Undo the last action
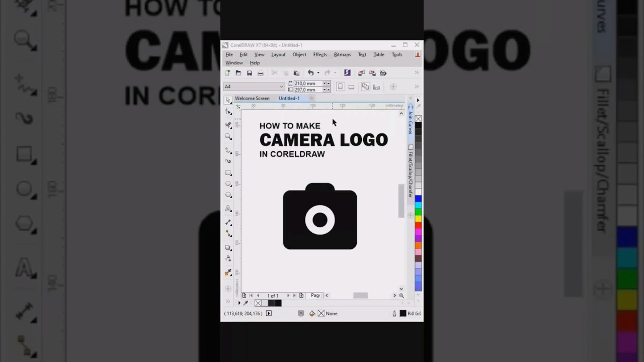644x362 pixels. click(x=311, y=73)
